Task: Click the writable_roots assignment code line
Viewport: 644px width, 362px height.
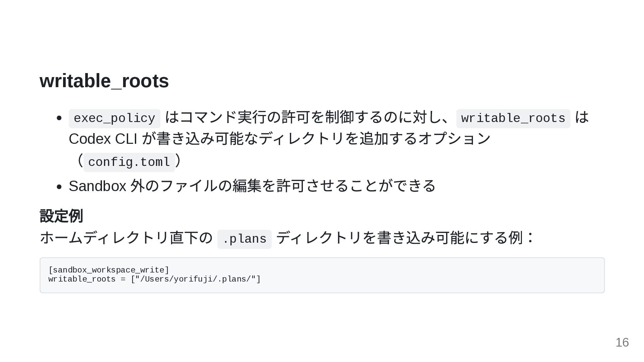Action: (x=155, y=279)
